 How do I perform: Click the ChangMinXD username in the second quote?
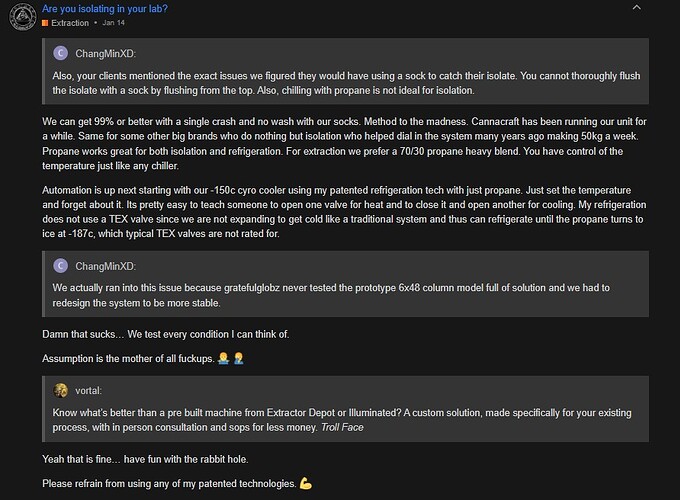[x=108, y=265]
